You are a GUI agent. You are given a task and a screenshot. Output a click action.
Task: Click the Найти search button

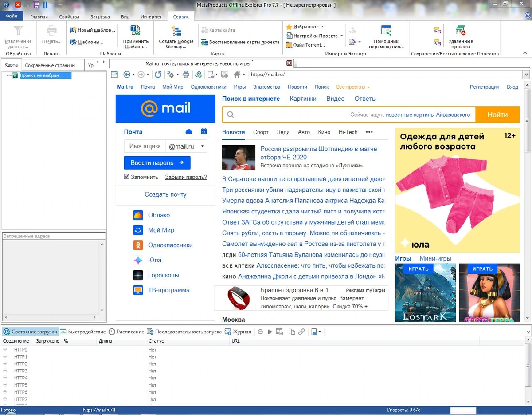pyautogui.click(x=497, y=115)
